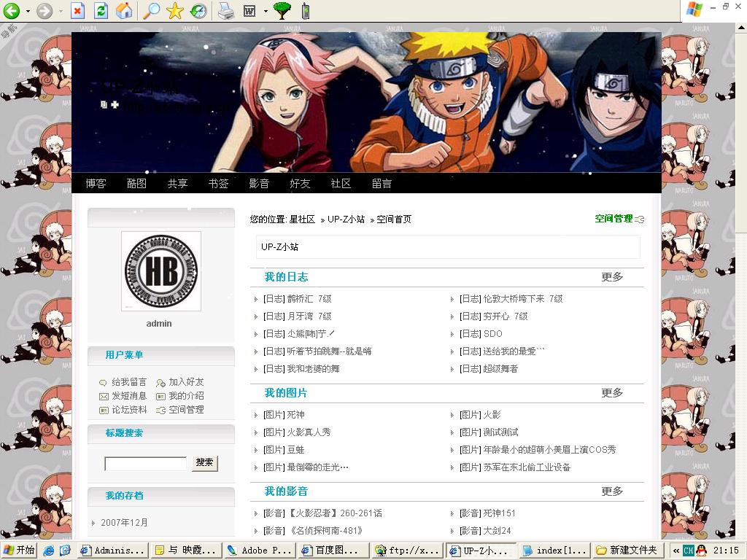Open History with the clock icon

(198, 10)
